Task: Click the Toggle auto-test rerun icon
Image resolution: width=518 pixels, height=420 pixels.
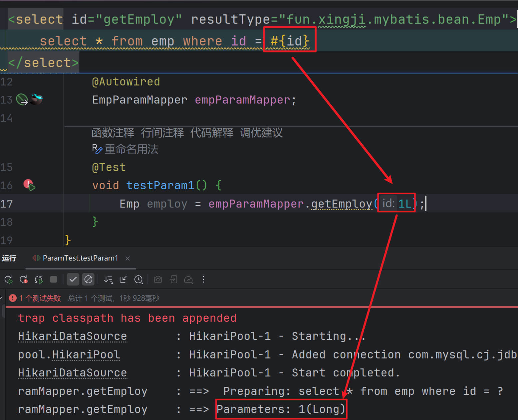Action: pos(39,280)
